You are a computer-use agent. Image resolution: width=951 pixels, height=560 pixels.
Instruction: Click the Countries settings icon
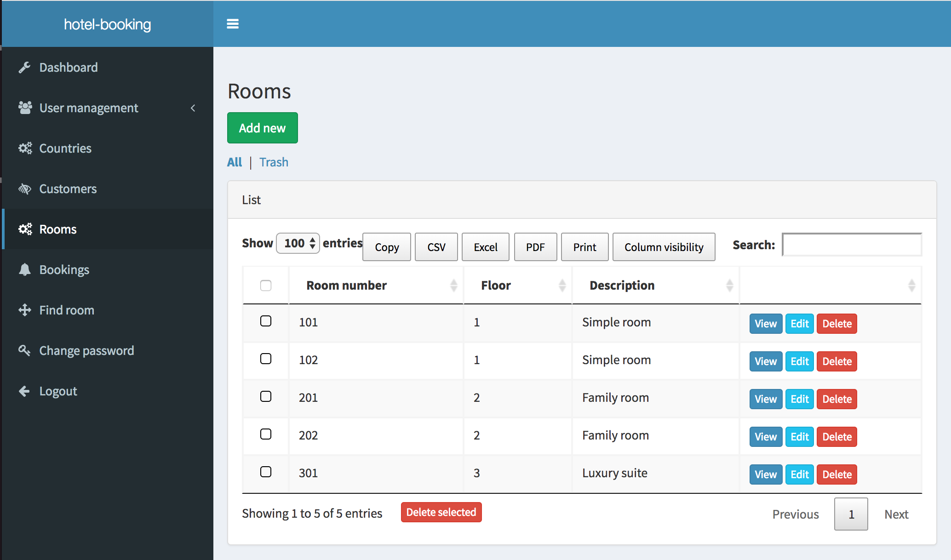[25, 148]
